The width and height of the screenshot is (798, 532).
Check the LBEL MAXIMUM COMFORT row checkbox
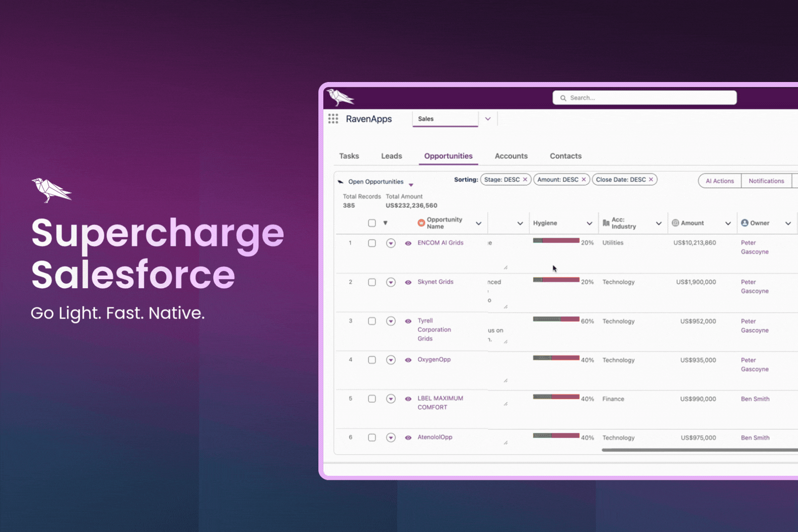(x=372, y=399)
